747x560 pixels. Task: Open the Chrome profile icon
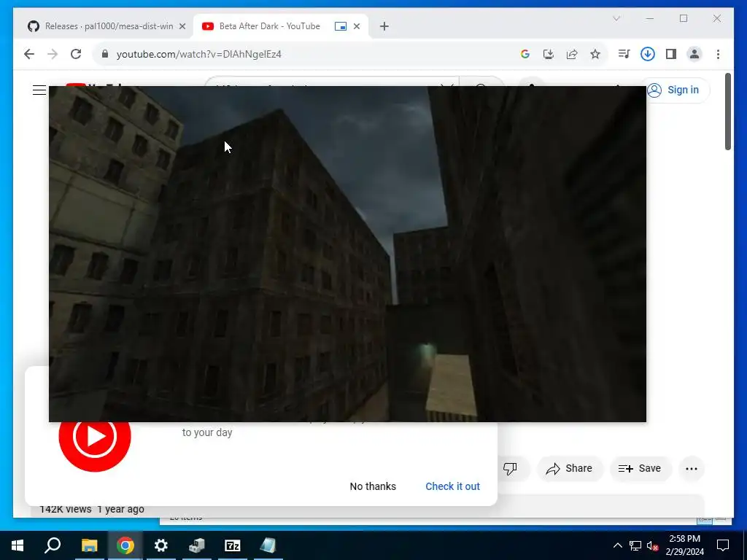coord(694,54)
